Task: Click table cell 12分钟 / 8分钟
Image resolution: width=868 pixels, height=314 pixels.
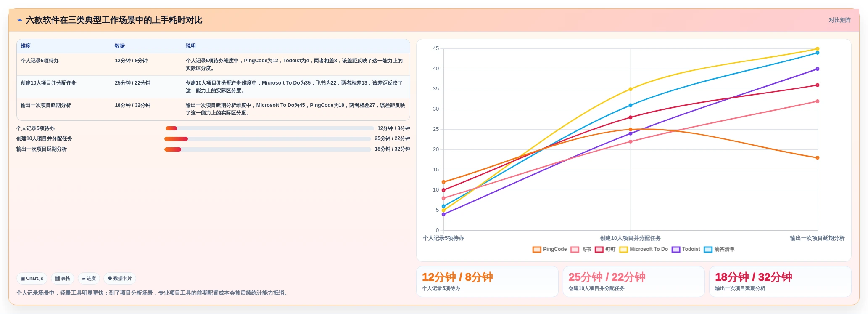Action: click(x=131, y=61)
